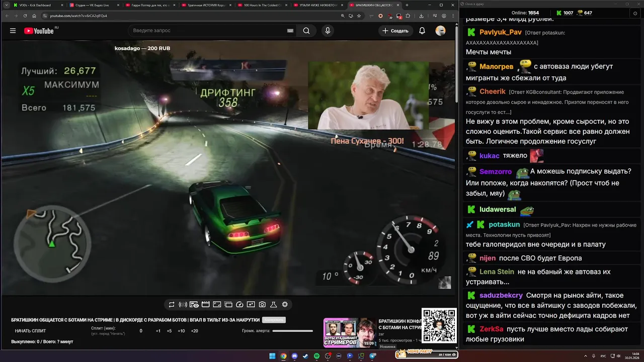Open Chrome downloads icon
This screenshot has height=362, width=644.
coord(421,16)
